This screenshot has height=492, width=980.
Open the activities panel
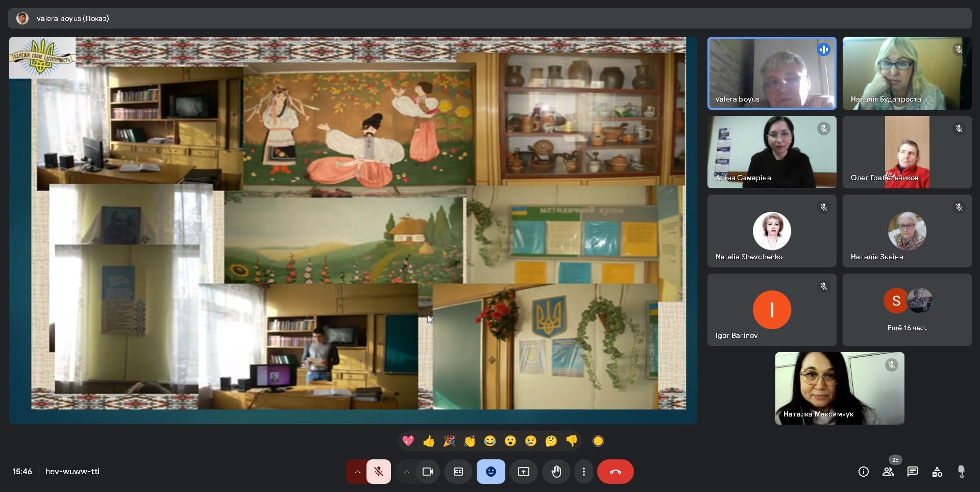[937, 472]
